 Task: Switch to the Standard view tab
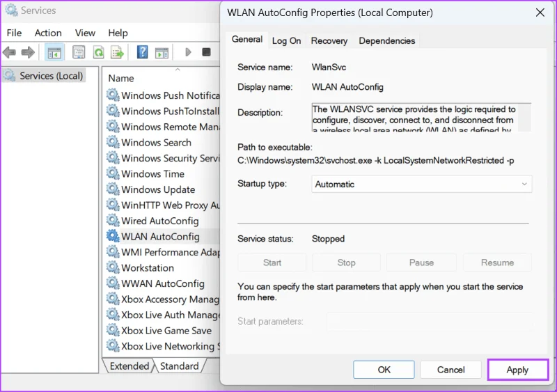(180, 366)
